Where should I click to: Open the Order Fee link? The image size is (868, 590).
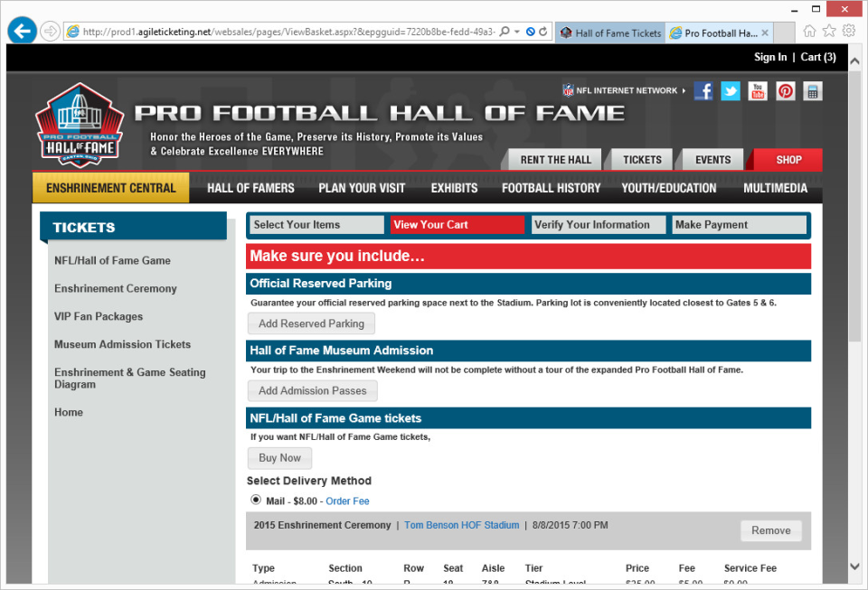tap(347, 501)
